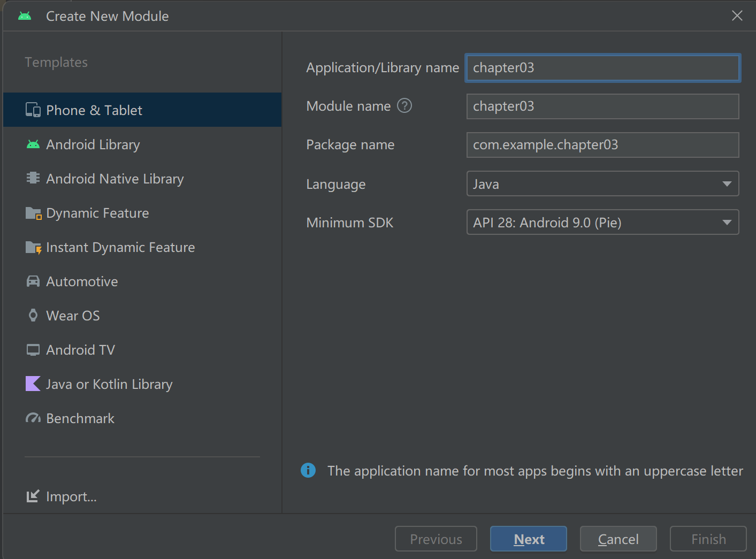This screenshot has height=559, width=756.
Task: Choose the Java or Kotlin Library label
Action: 109,384
